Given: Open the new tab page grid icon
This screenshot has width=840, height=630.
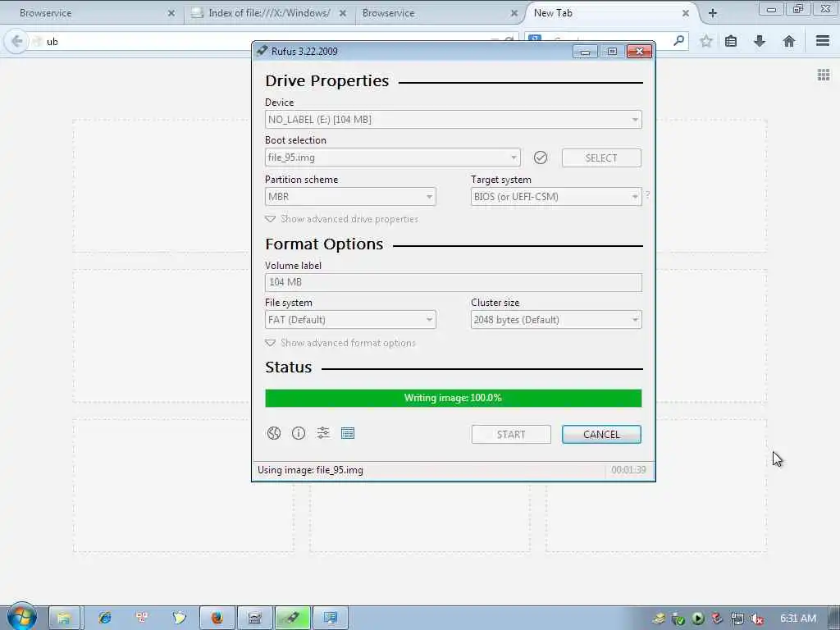Looking at the screenshot, I should pyautogui.click(x=824, y=75).
